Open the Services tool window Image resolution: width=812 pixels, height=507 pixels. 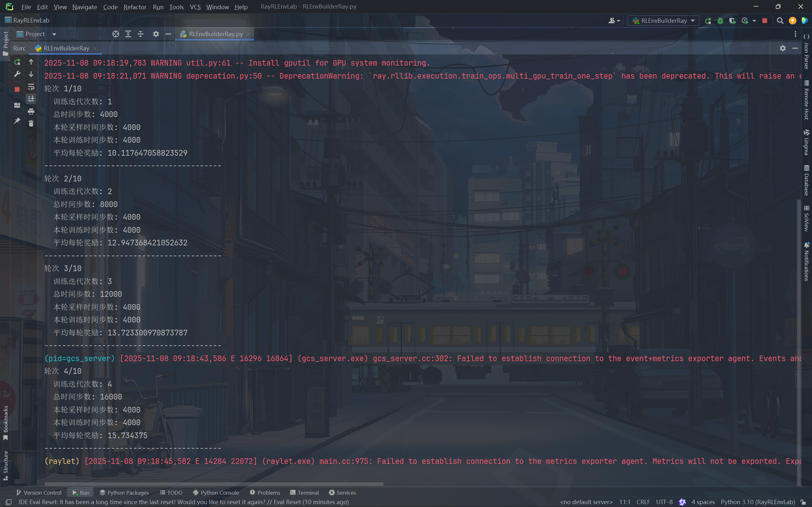[x=342, y=493]
